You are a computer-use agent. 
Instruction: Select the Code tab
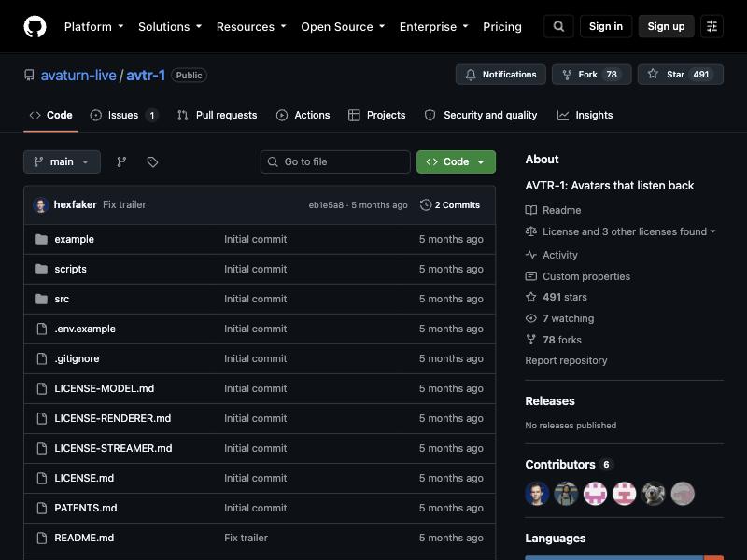coord(50,115)
